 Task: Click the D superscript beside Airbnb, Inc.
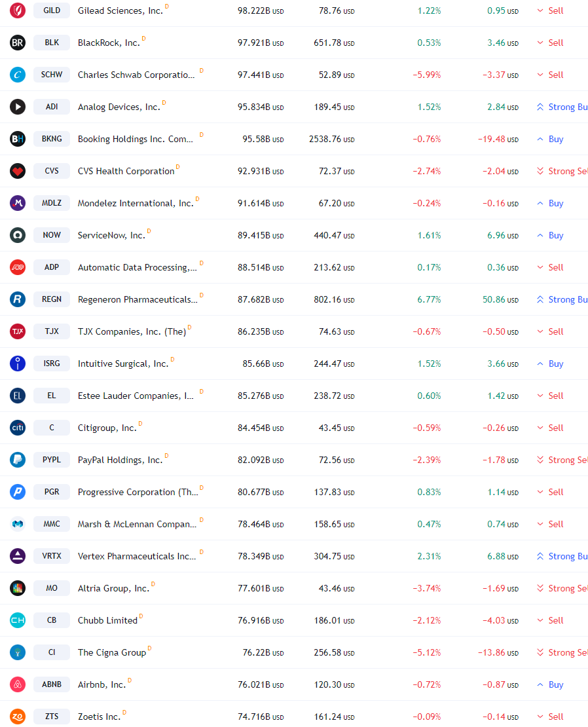coord(130,680)
